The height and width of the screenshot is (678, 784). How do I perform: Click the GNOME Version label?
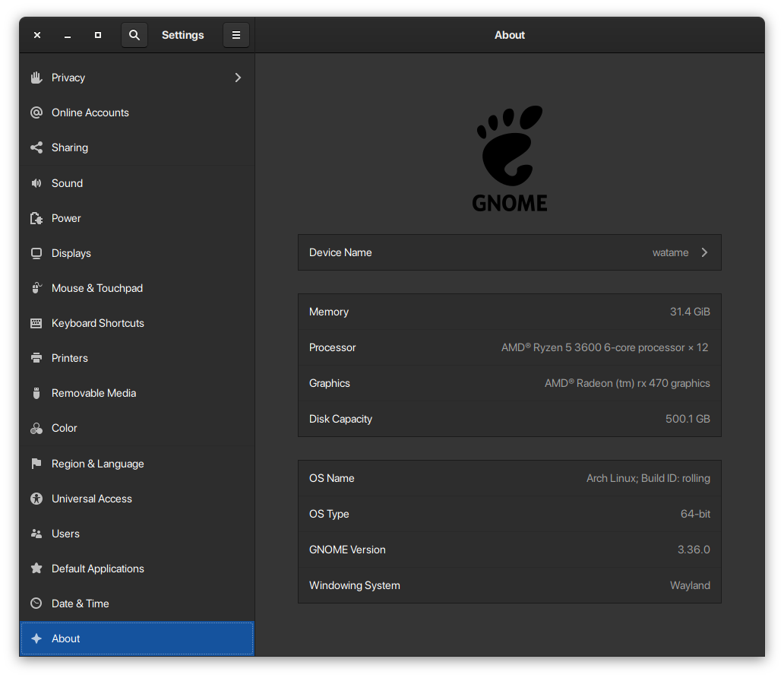[347, 550]
